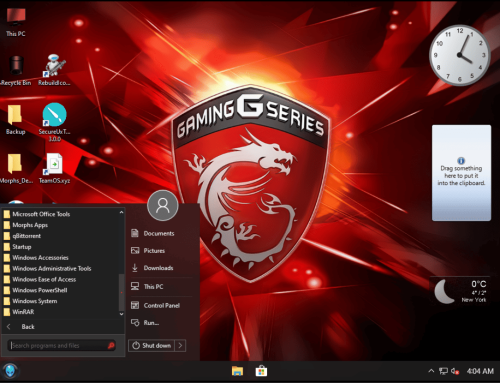Click the muted volume tray icon

[455, 371]
